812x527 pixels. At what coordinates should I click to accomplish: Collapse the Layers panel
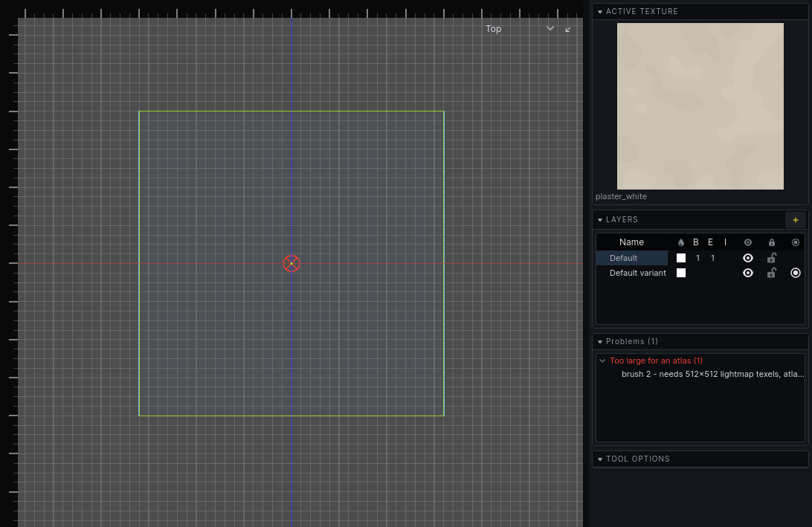600,220
